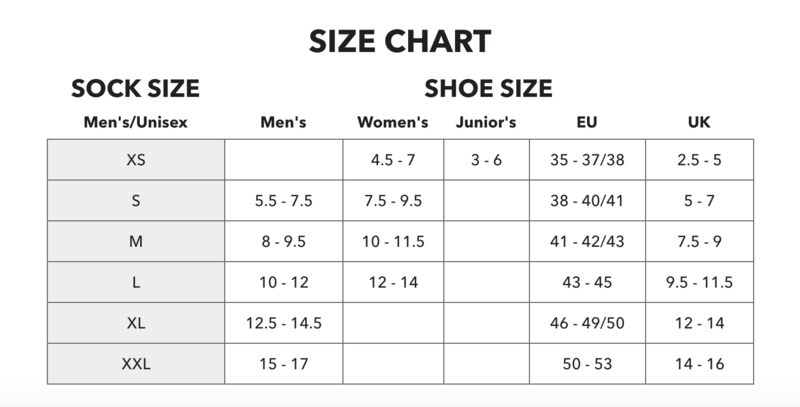800x407 pixels.
Task: Click the SOCK SIZE heading
Action: tap(136, 89)
